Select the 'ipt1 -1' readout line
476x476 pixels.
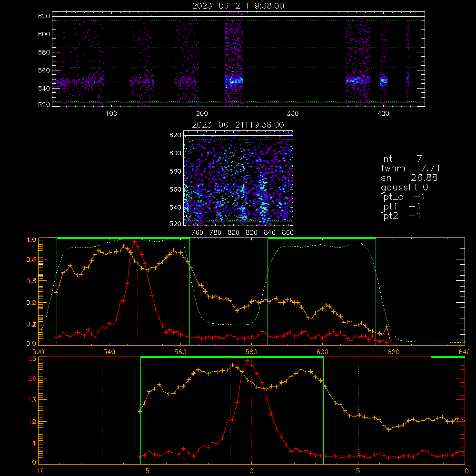coord(401,207)
